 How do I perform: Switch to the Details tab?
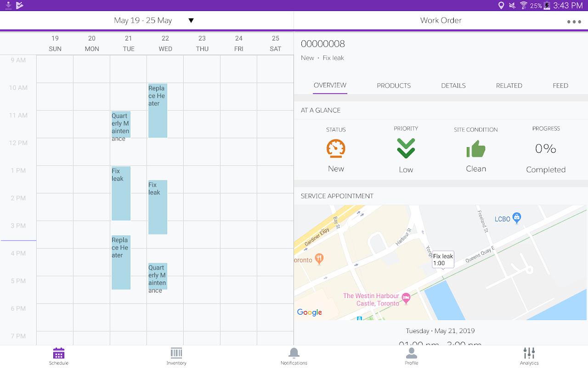pyautogui.click(x=453, y=86)
